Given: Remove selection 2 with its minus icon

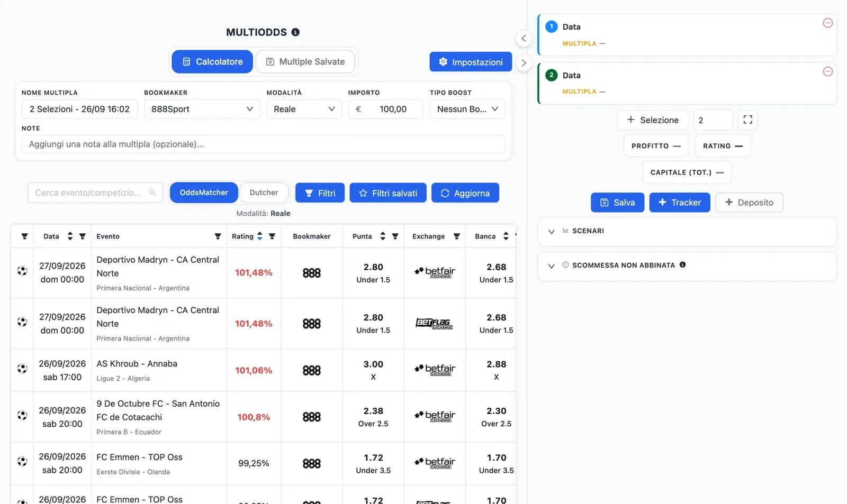Looking at the screenshot, I should (828, 71).
